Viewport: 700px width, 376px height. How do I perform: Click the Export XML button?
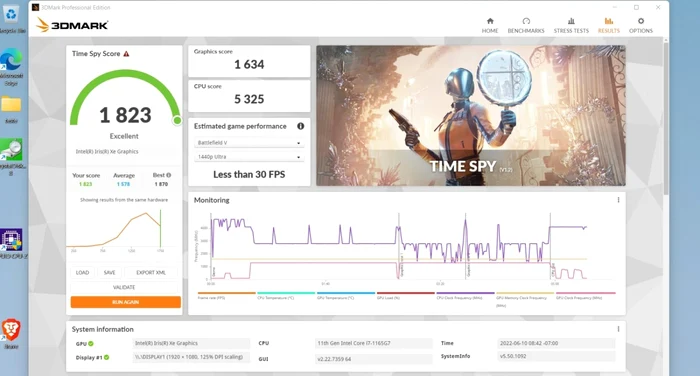click(151, 272)
